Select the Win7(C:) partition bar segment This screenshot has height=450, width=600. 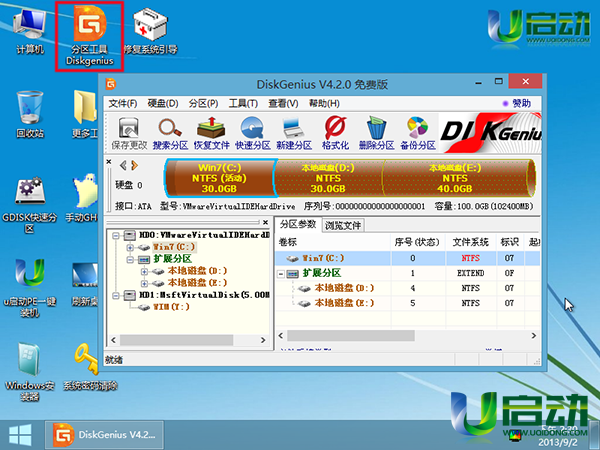tap(219, 178)
